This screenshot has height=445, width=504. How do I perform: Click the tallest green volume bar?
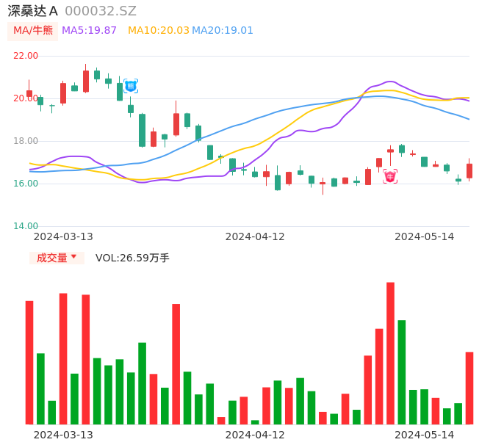402,372
